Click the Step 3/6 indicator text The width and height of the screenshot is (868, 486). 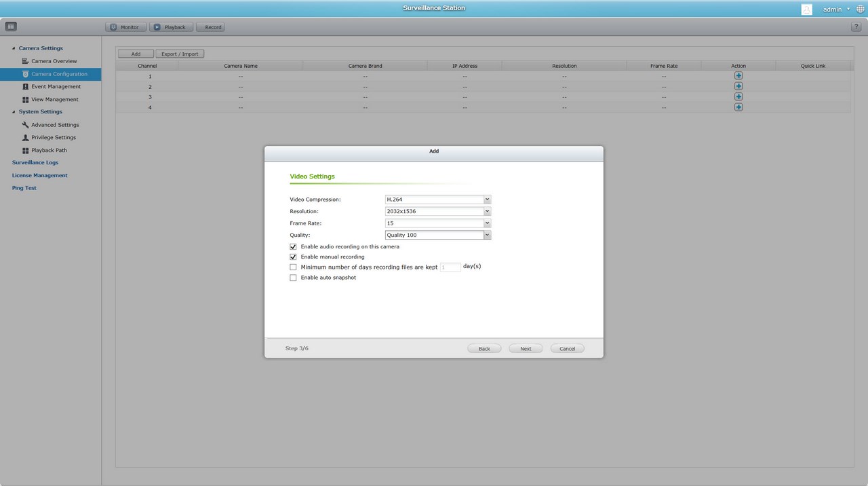(297, 348)
